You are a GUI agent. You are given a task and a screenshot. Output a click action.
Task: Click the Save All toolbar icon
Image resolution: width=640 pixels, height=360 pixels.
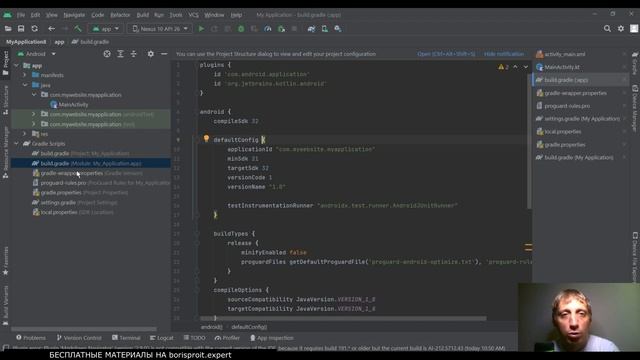coord(21,29)
